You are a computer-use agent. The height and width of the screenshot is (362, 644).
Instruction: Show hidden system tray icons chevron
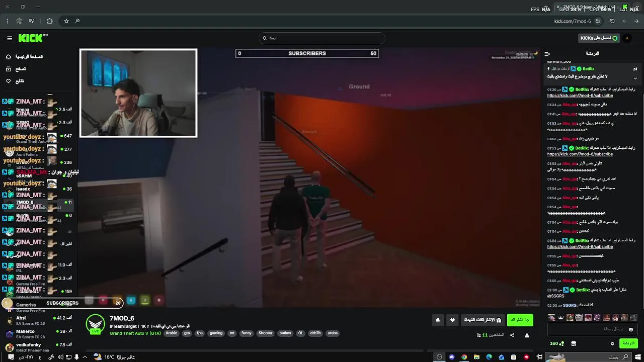pos(85,357)
